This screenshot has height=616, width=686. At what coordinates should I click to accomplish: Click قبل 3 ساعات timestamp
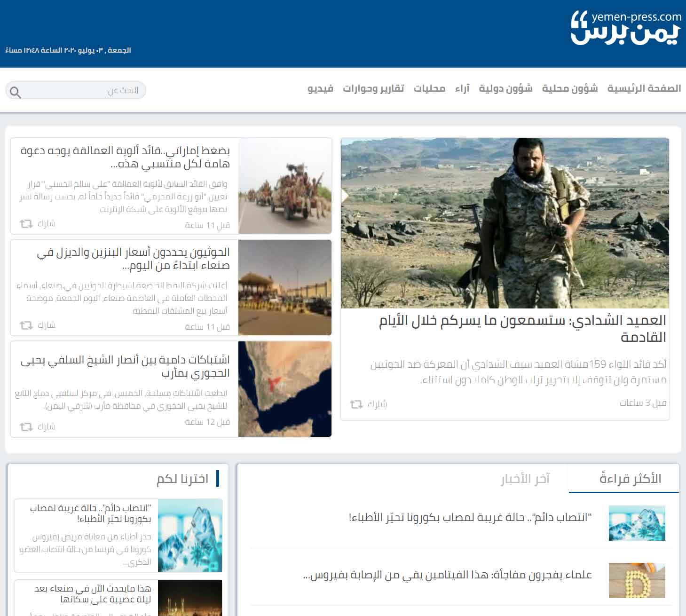[x=643, y=403]
